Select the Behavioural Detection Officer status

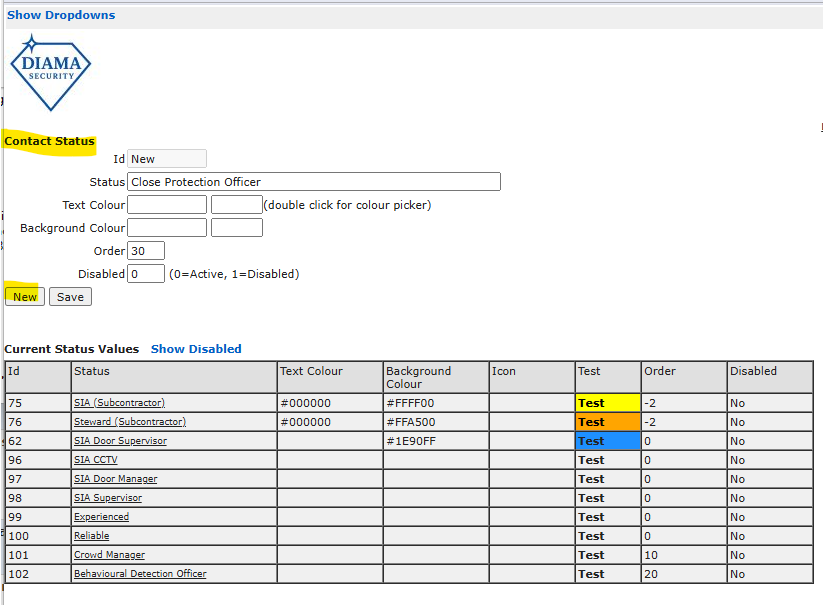(140, 574)
